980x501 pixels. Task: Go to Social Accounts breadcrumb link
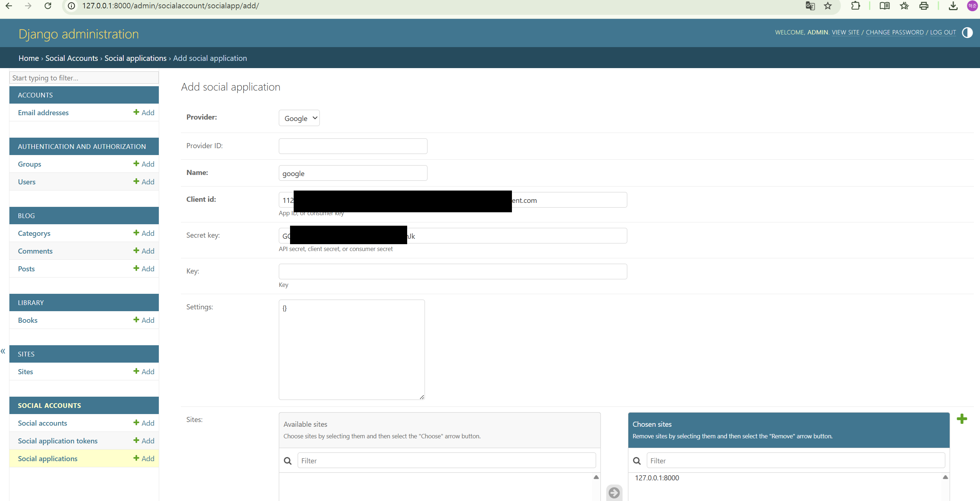coord(71,58)
